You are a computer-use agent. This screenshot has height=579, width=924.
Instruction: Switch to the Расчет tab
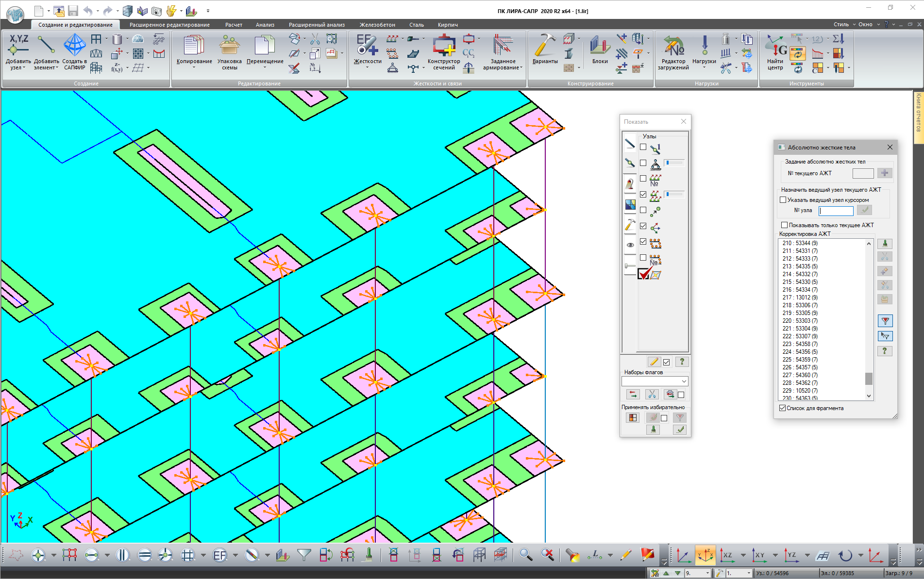point(234,25)
